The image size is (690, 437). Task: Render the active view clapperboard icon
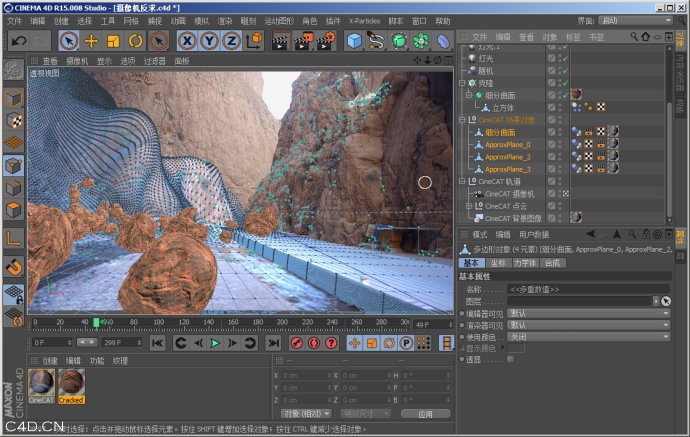tap(280, 41)
